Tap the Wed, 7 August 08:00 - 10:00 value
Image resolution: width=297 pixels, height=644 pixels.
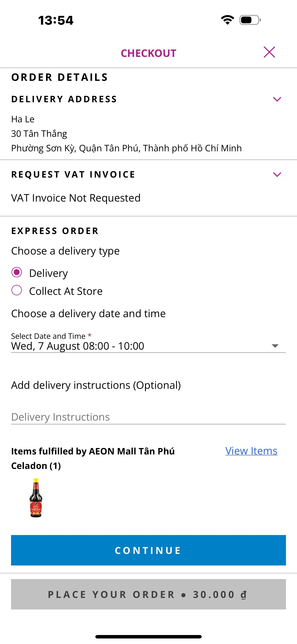(78, 346)
